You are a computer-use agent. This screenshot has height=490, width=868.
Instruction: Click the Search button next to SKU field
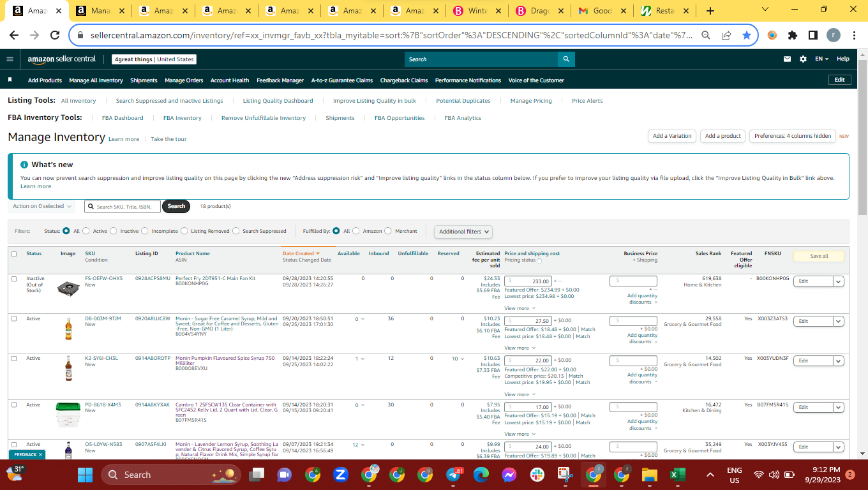coord(176,206)
